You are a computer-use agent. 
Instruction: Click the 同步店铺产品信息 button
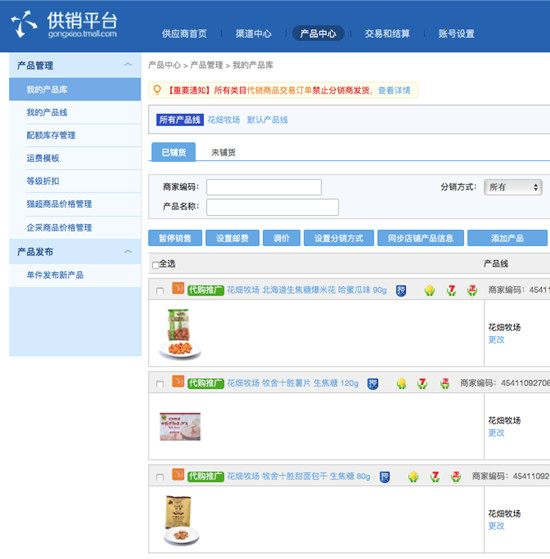pos(421,238)
